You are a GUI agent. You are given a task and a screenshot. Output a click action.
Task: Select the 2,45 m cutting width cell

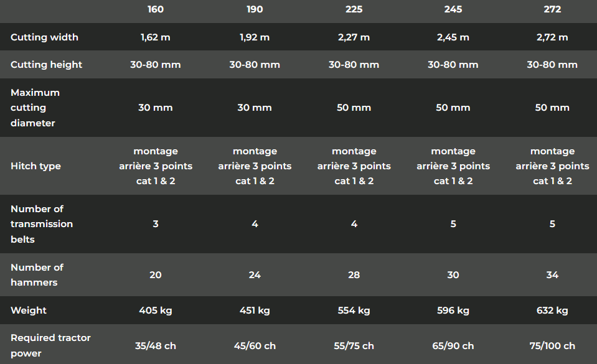(453, 37)
